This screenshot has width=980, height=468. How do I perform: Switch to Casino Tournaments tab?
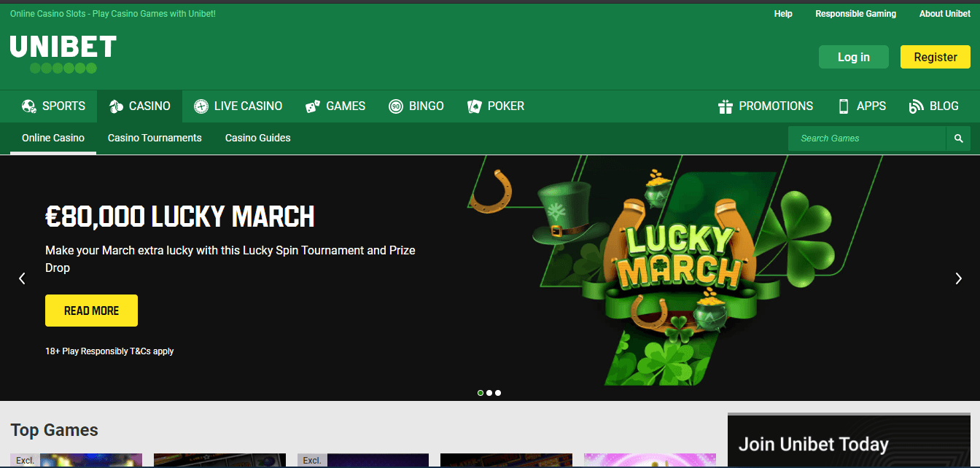tap(155, 138)
